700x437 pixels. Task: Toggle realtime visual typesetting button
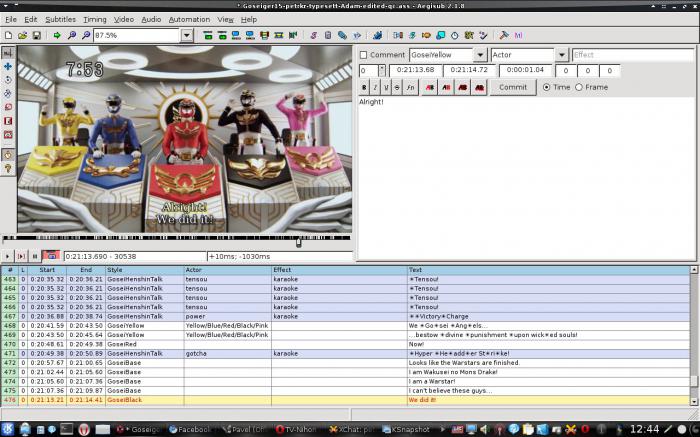pyautogui.click(x=8, y=155)
